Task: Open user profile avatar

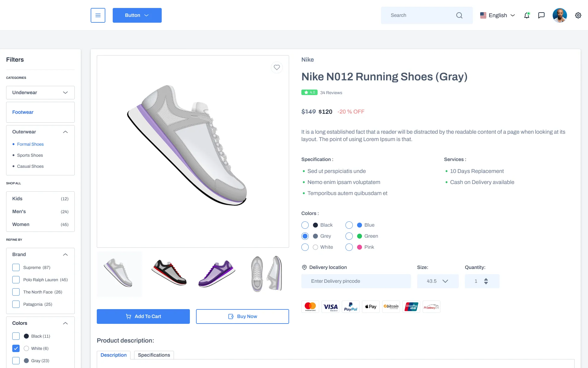Action: coord(560,15)
